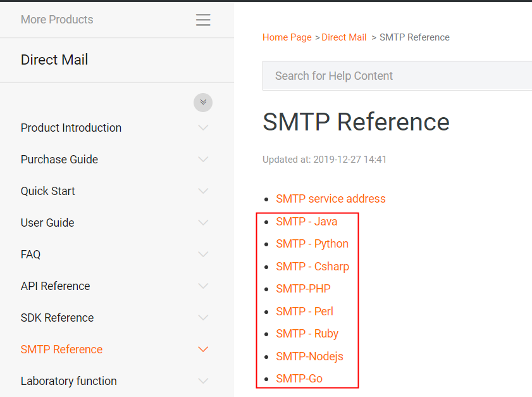Go to Home Page breadcrumb link
Image resolution: width=532 pixels, height=397 pixels.
pos(287,37)
